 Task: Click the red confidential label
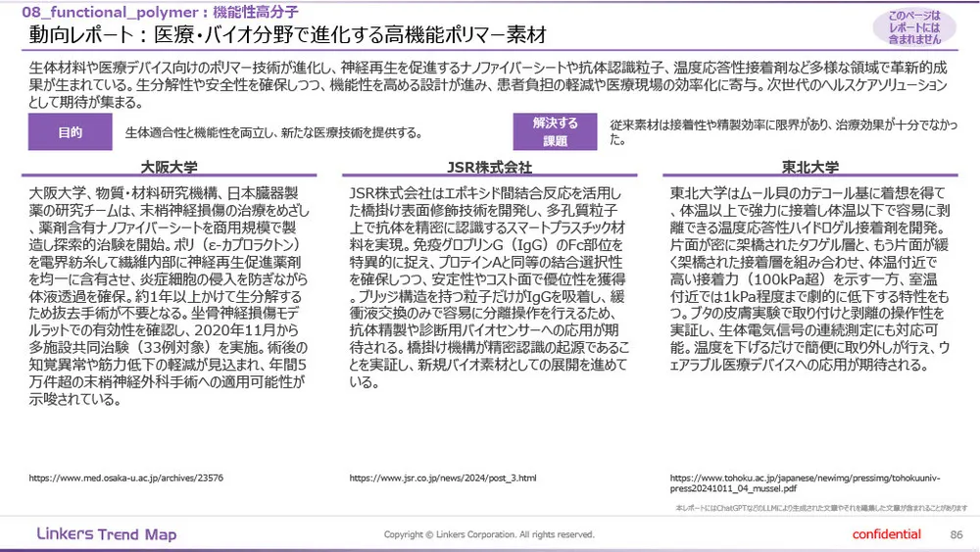[886, 534]
